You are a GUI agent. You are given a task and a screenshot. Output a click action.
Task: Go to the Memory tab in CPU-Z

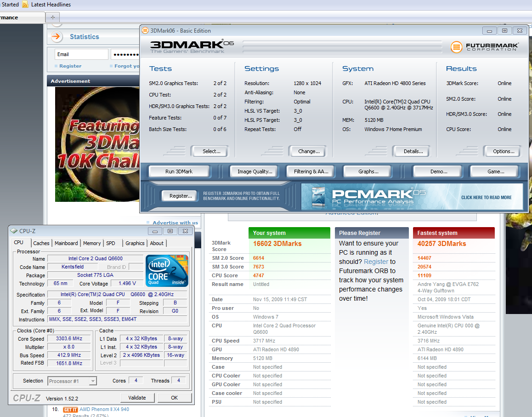click(x=92, y=243)
